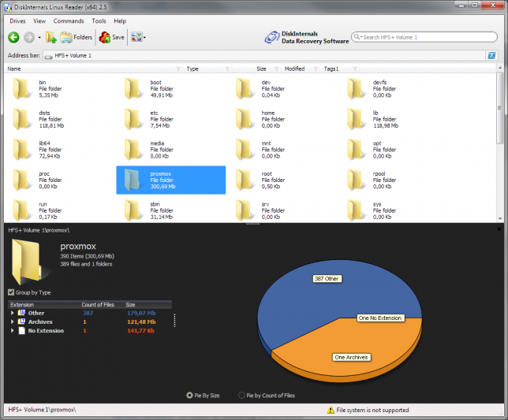
Task: Close the dark preview panel
Action: 499,229
